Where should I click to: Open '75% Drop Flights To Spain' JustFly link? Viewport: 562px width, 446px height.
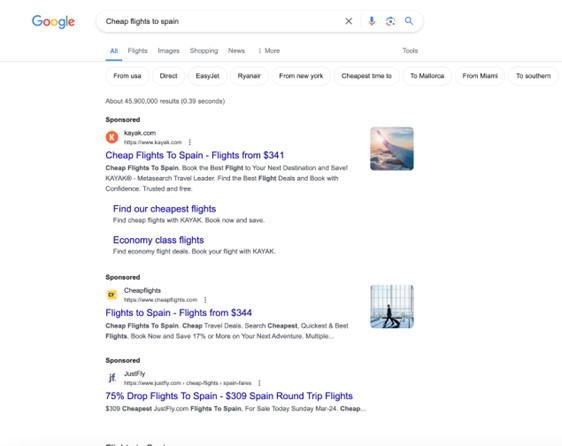tap(229, 396)
